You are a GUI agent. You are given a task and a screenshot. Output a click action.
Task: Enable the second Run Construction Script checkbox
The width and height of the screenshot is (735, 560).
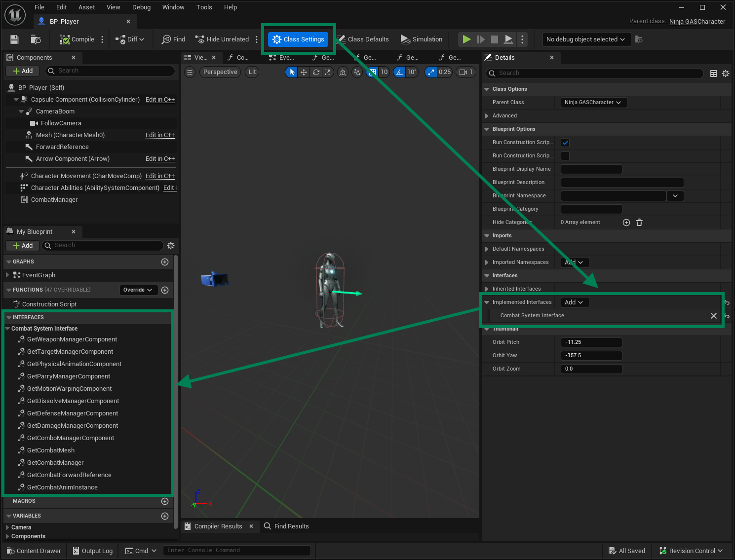click(565, 156)
